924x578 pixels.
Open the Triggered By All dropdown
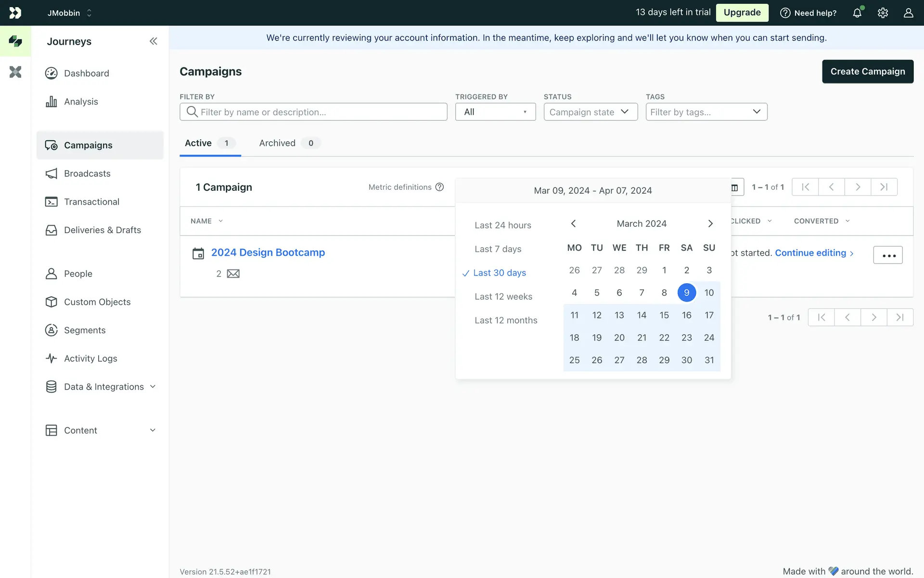tap(495, 112)
